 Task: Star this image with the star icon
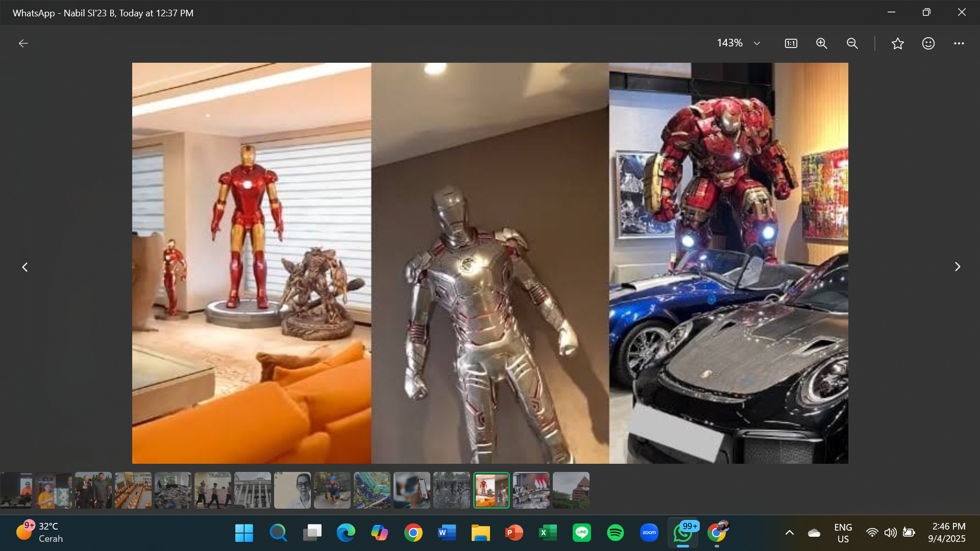point(898,43)
